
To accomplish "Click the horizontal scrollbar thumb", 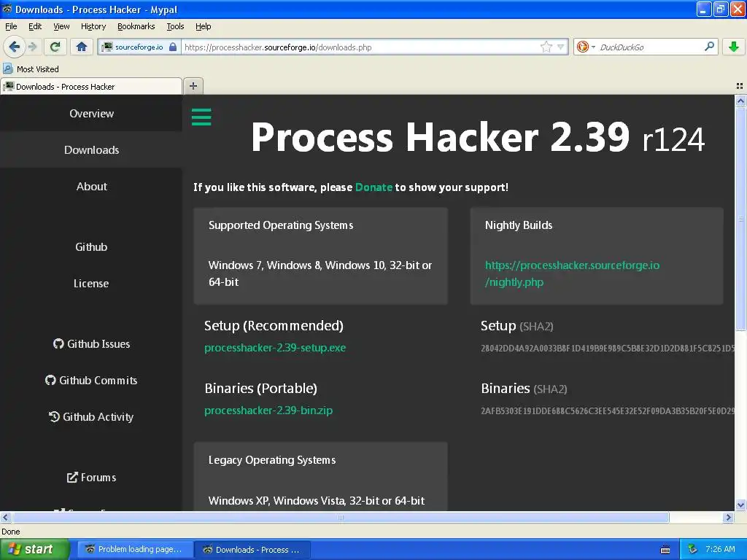I will [341, 517].
